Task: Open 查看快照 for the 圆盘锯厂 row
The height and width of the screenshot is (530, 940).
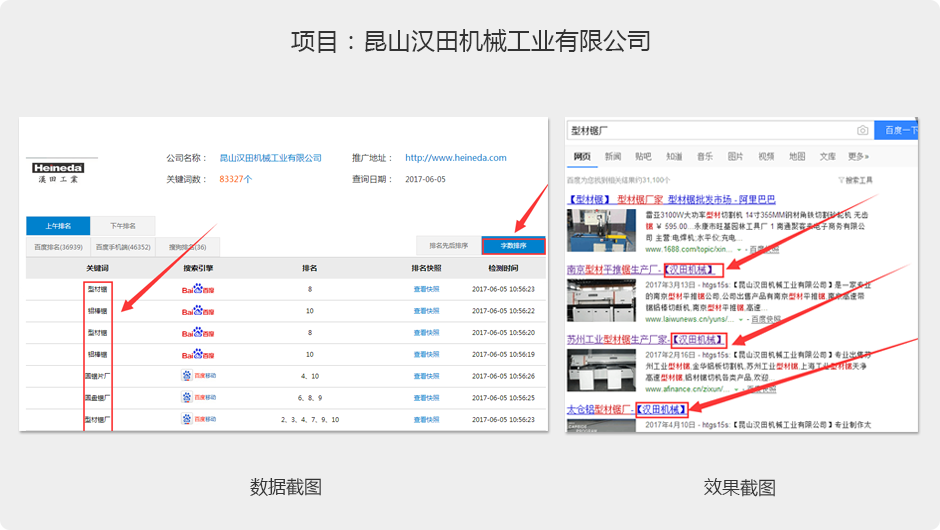Action: tap(426, 398)
